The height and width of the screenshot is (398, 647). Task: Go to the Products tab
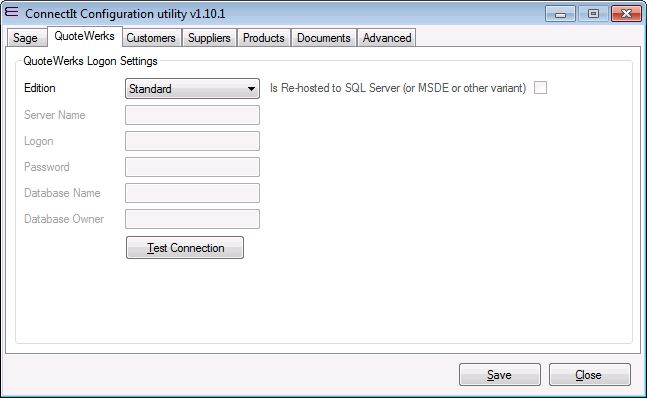click(x=264, y=38)
